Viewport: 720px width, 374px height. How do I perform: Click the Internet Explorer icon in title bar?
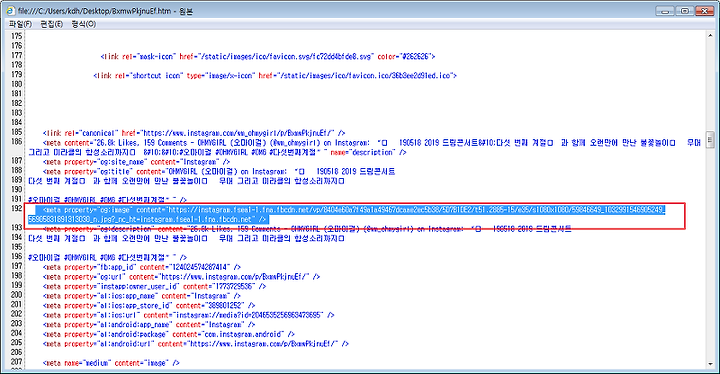[11, 11]
